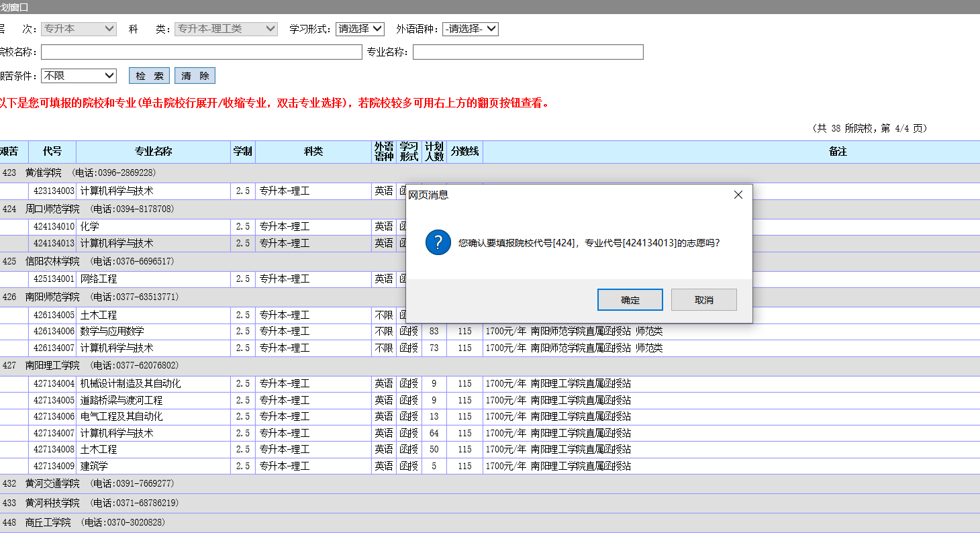980x541 pixels.
Task: Select major code 427134007
Action: pyautogui.click(x=54, y=433)
